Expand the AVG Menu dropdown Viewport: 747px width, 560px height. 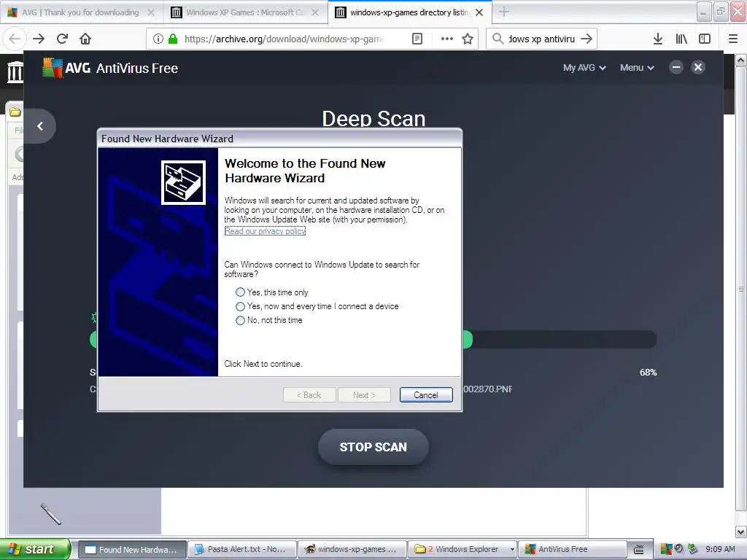637,68
